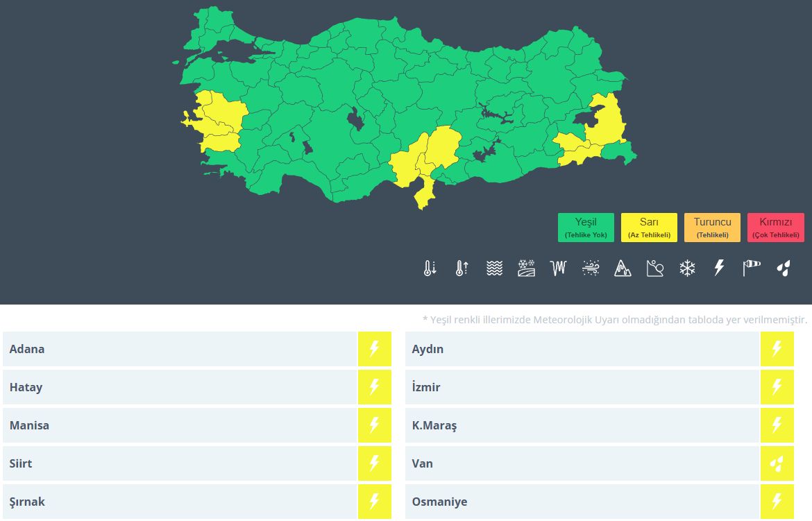Select the red Kırmızı legend box
The height and width of the screenshot is (521, 812).
[775, 228]
